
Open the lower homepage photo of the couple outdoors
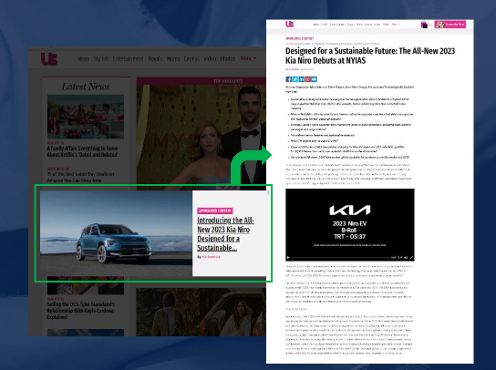click(x=201, y=312)
